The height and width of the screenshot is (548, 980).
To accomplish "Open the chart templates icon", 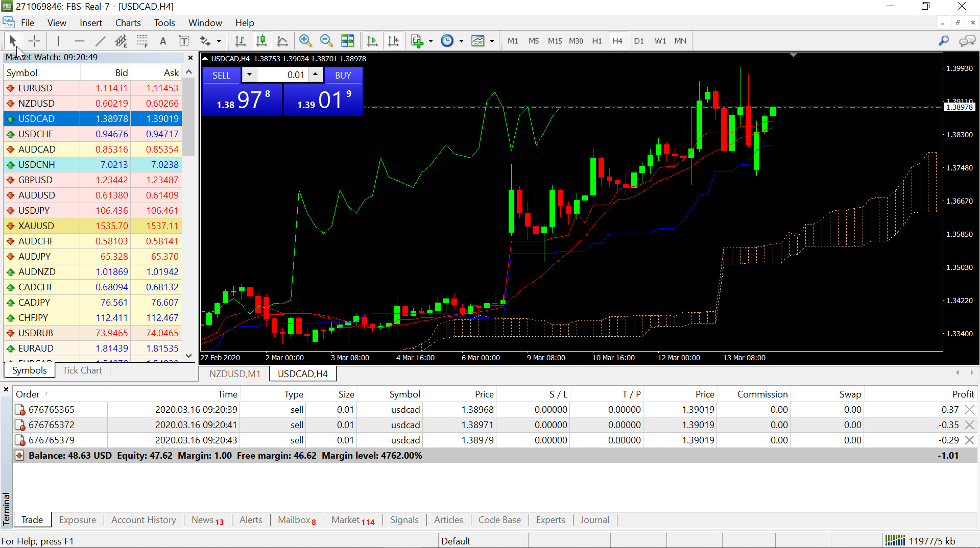I will [478, 41].
